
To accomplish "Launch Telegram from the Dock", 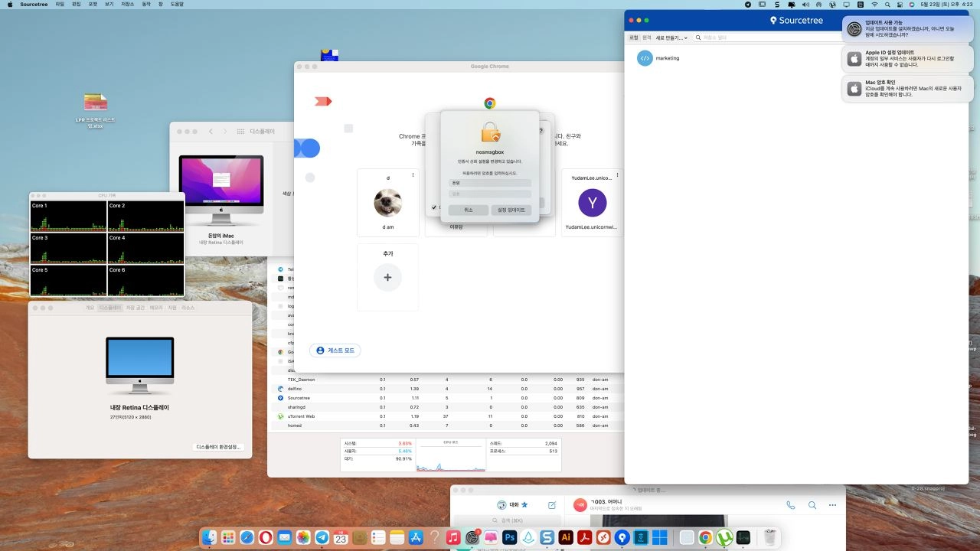I will (x=322, y=538).
